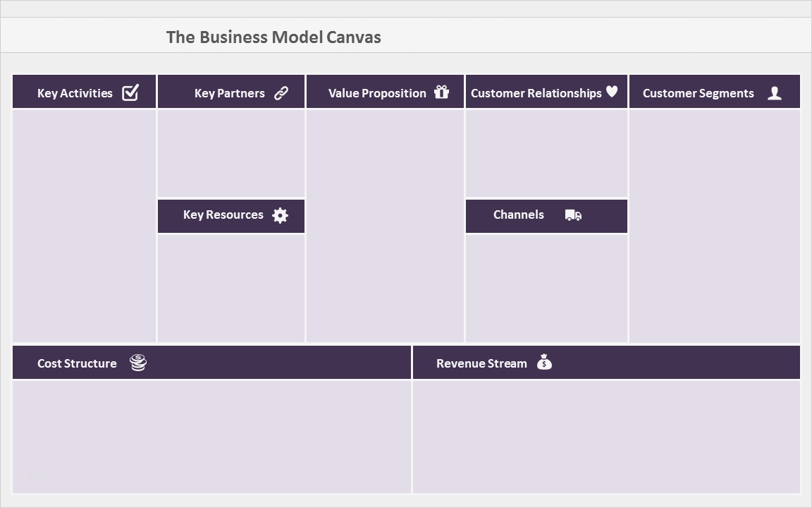812x508 pixels.
Task: Click the Cost Structure coins icon
Action: (138, 363)
